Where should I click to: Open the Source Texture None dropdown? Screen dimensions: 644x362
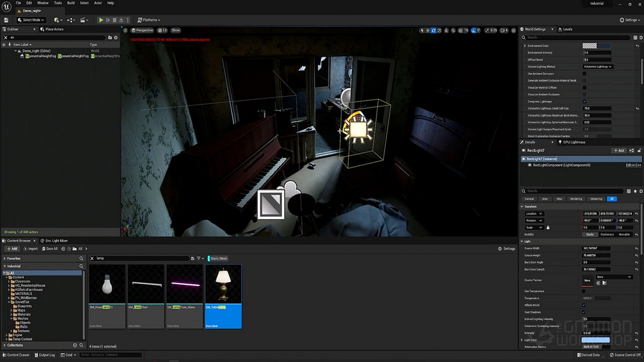[614, 277]
